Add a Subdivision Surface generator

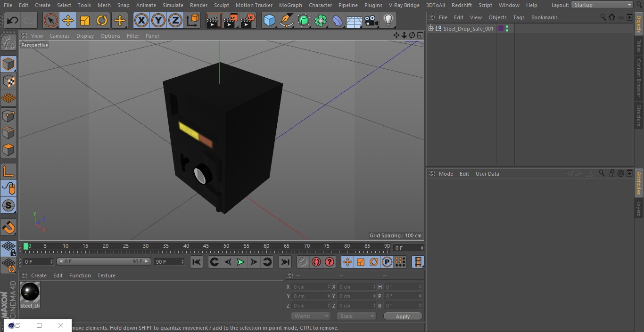coord(304,20)
